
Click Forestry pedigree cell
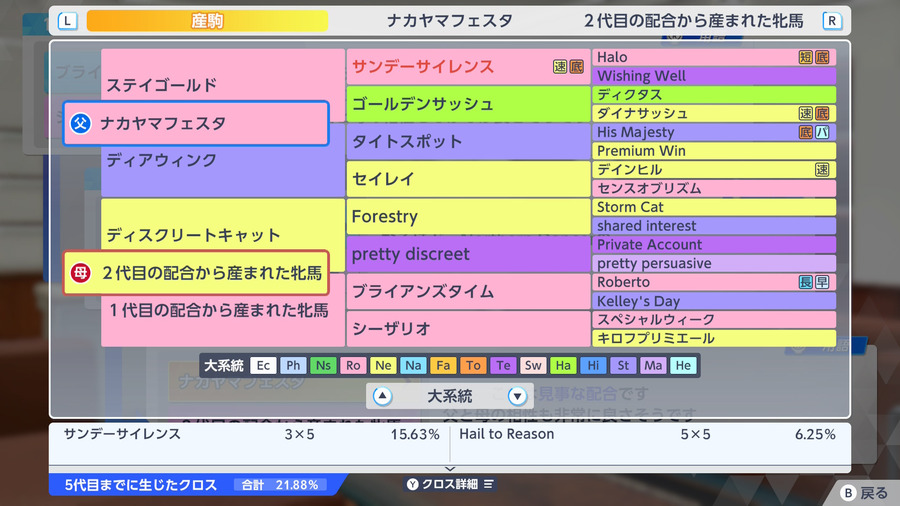click(x=467, y=216)
